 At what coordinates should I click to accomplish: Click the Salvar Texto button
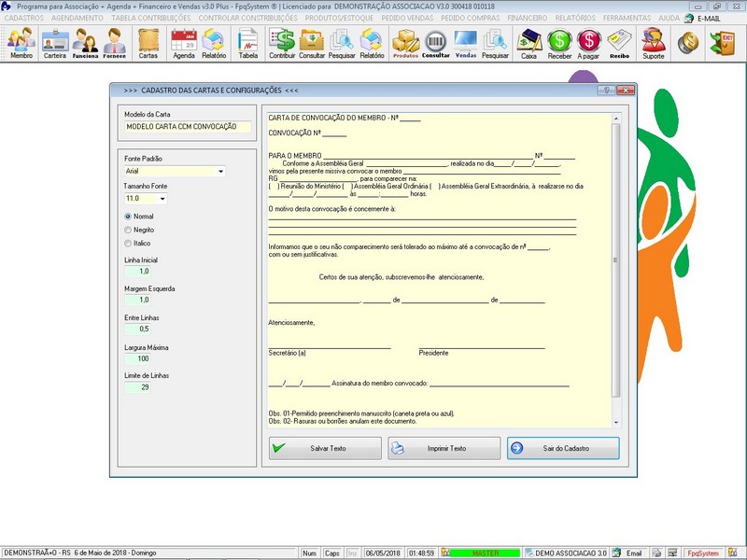pos(325,448)
